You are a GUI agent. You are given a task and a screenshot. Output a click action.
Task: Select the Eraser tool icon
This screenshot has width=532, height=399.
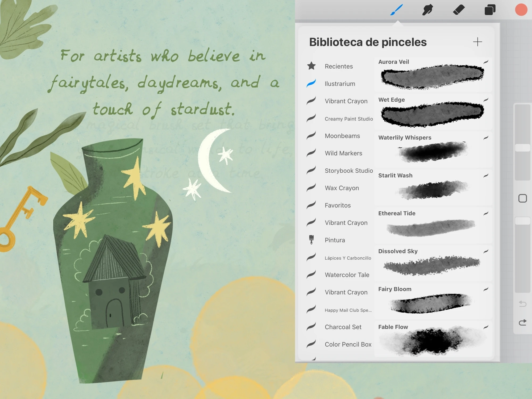pos(459,10)
